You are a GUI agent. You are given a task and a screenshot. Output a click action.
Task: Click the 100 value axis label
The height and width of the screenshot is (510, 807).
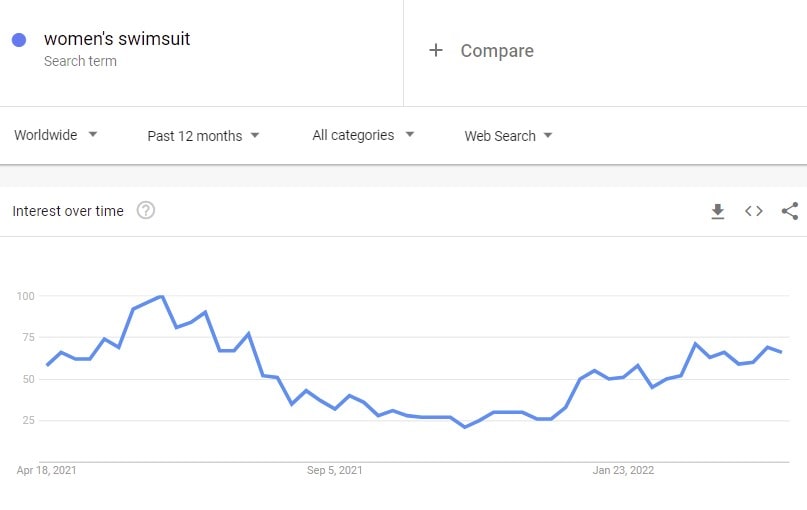pyautogui.click(x=25, y=296)
